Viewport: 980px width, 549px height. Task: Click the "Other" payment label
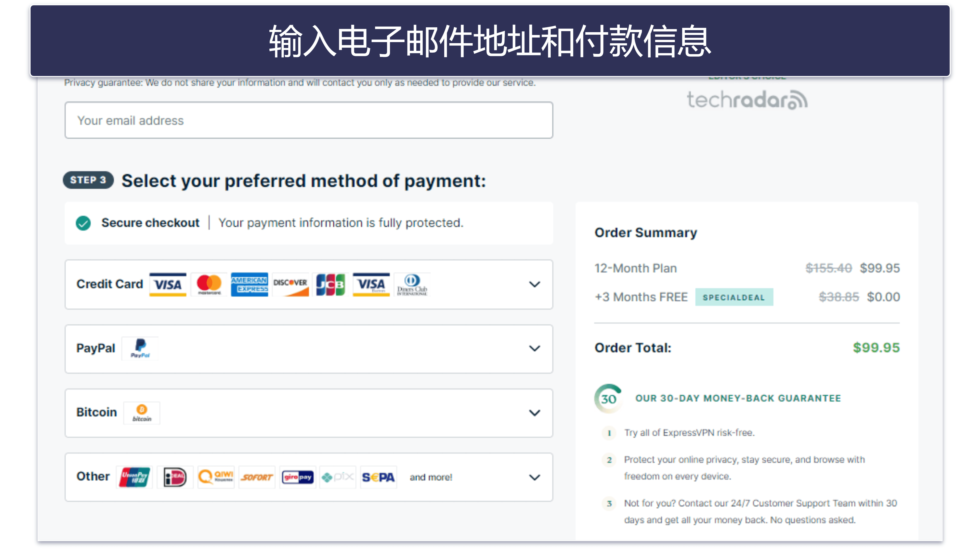click(x=93, y=476)
